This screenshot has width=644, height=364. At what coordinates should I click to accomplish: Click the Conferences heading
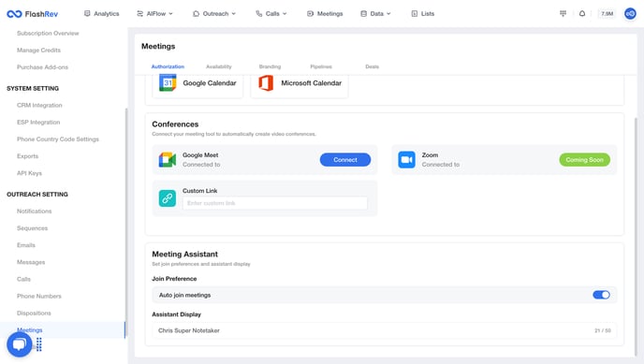pyautogui.click(x=175, y=124)
